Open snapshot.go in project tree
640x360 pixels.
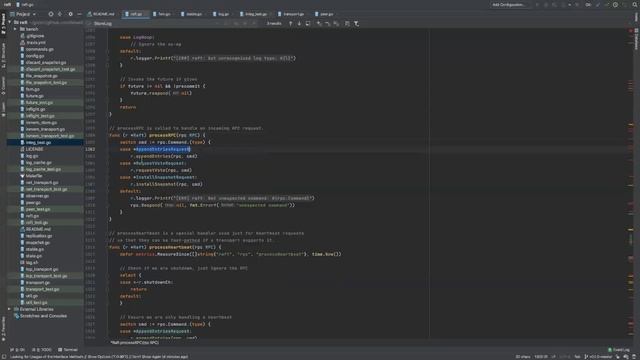tap(35, 242)
